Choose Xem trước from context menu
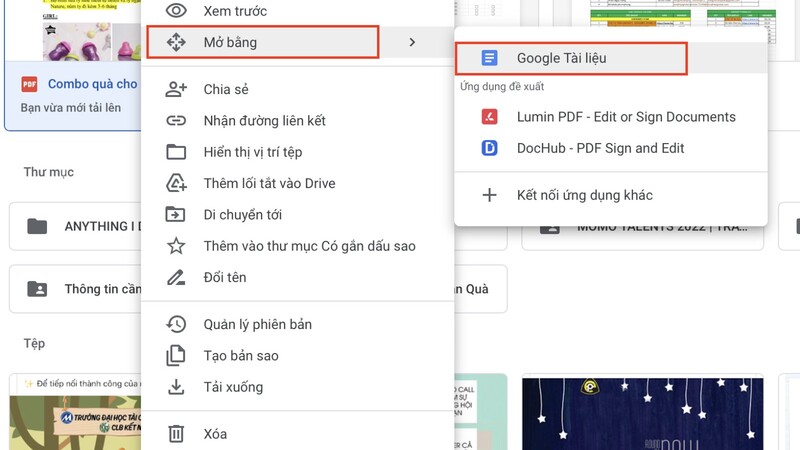Viewport: 800px width, 450px height. pos(297,11)
